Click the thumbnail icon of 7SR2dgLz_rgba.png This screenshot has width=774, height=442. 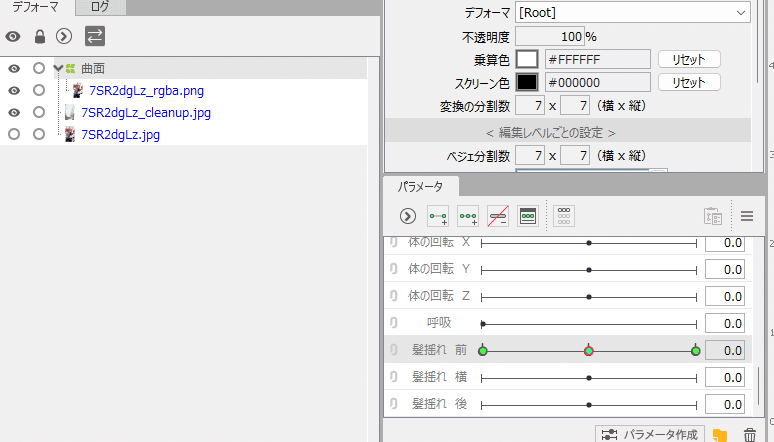77,90
